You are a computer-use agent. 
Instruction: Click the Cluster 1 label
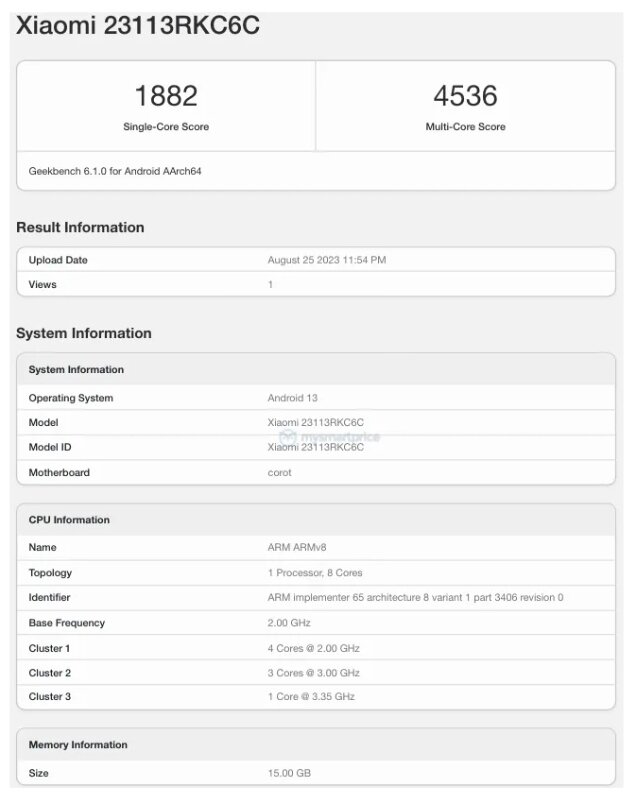pos(49,649)
